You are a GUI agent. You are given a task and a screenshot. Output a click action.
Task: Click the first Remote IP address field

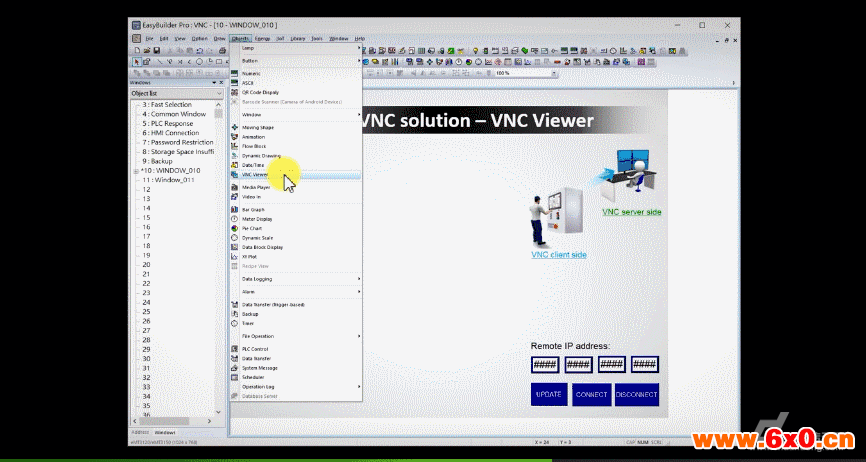545,364
